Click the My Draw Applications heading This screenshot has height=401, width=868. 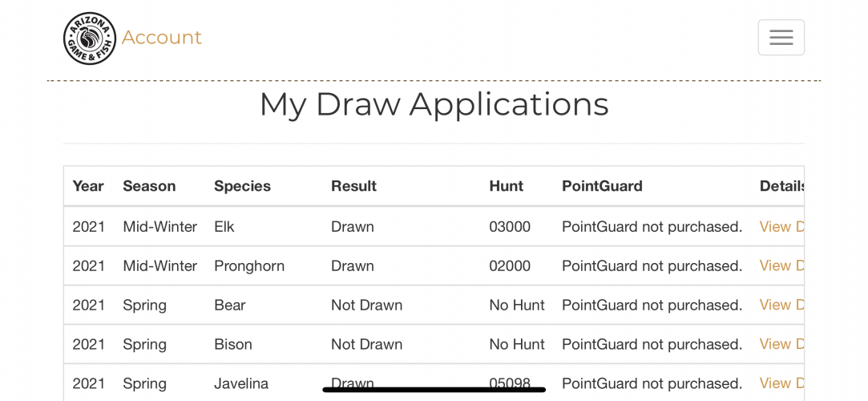pos(434,104)
